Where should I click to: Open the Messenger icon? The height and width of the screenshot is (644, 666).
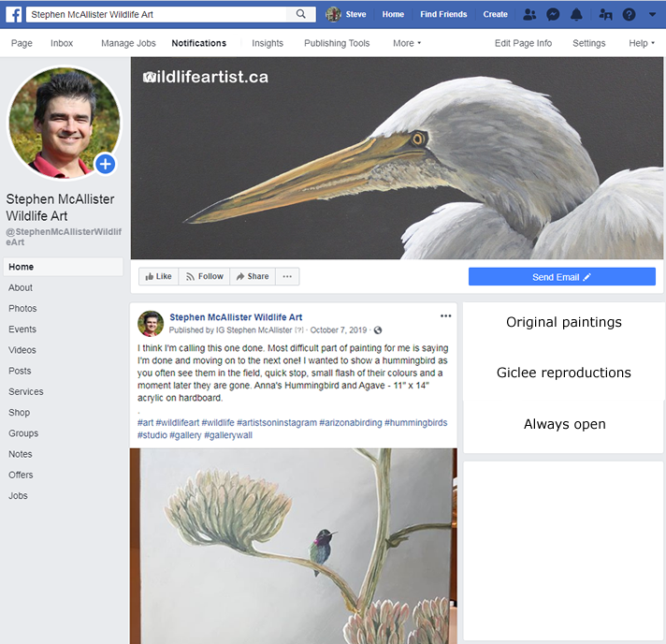point(554,14)
